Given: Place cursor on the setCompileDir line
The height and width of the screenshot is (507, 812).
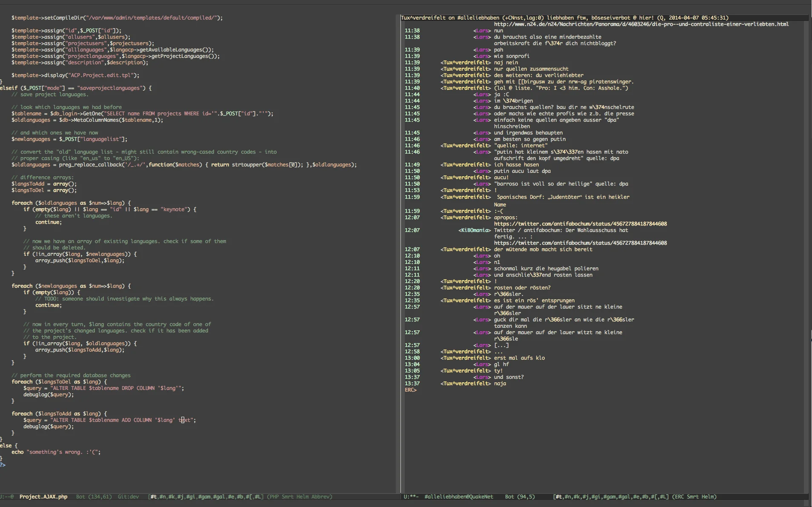Looking at the screenshot, I should coord(117,18).
